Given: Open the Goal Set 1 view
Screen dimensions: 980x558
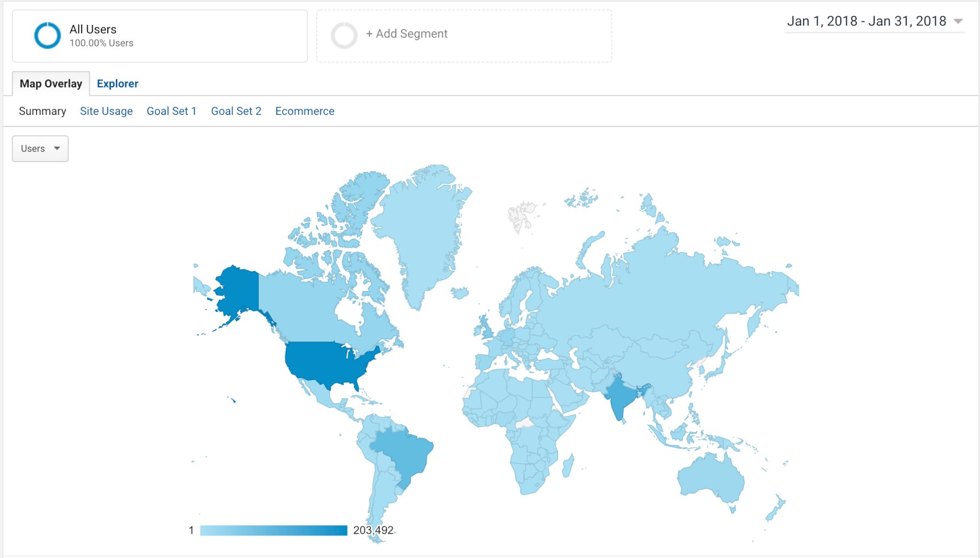Looking at the screenshot, I should 172,111.
